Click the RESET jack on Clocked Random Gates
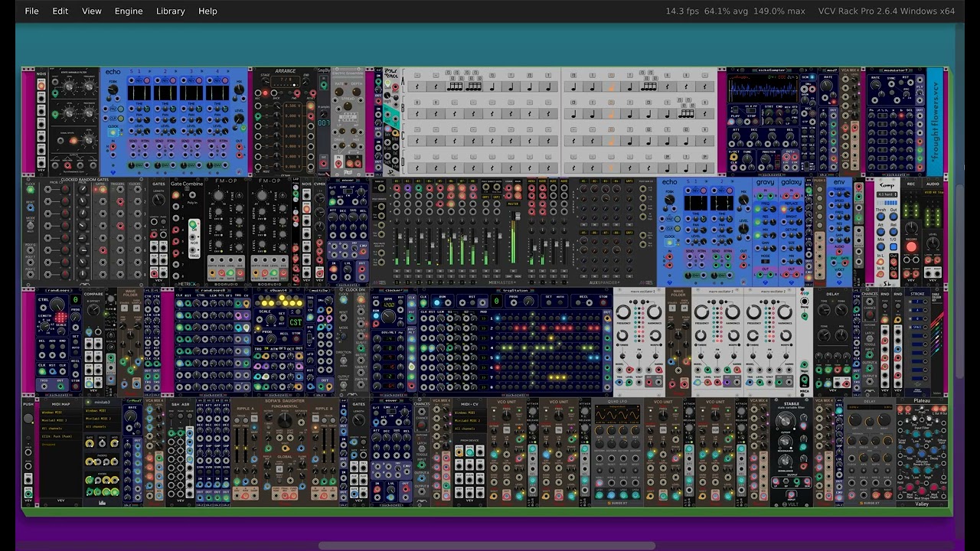This screenshot has width=980, height=551. pos(31,209)
